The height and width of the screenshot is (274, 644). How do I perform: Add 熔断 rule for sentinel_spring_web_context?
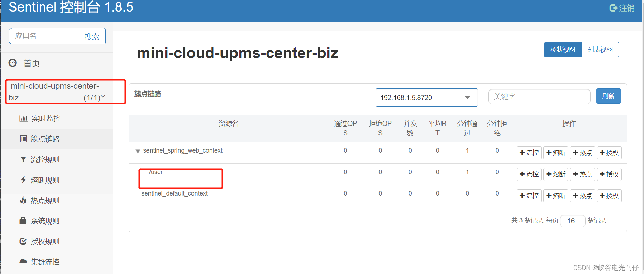click(x=556, y=153)
